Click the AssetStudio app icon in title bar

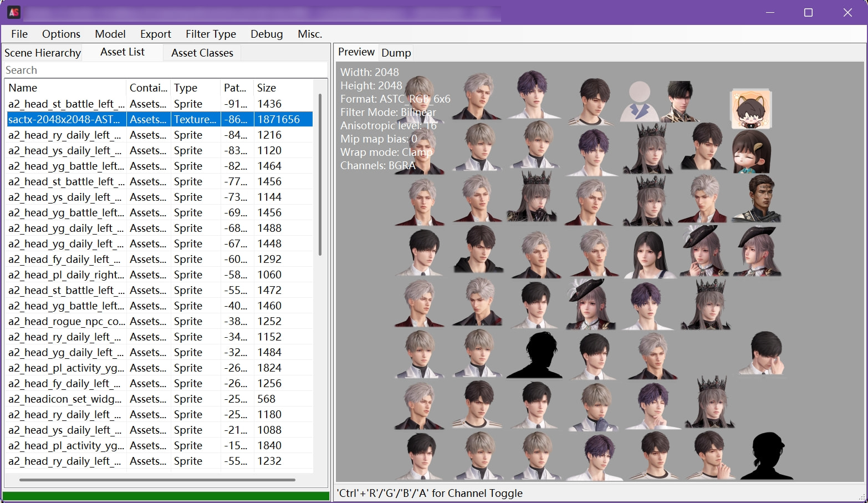coord(14,12)
